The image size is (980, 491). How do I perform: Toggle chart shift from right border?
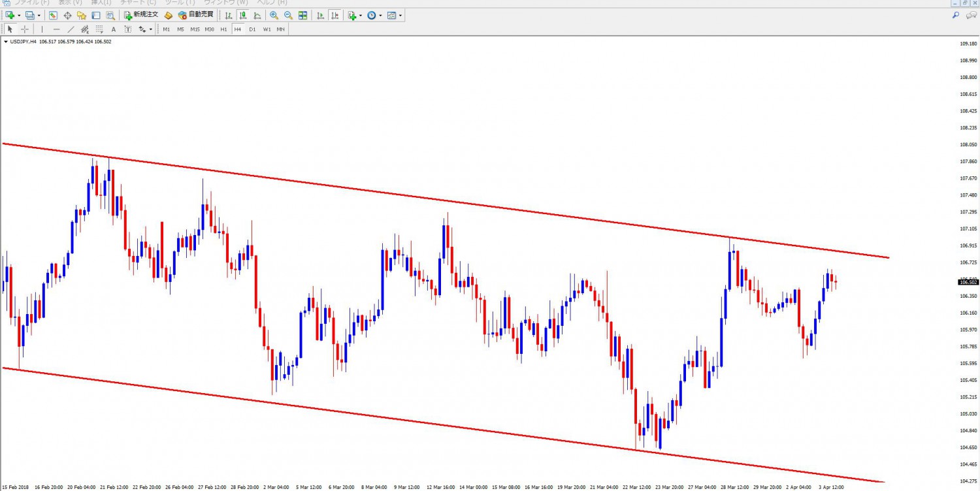tap(335, 15)
